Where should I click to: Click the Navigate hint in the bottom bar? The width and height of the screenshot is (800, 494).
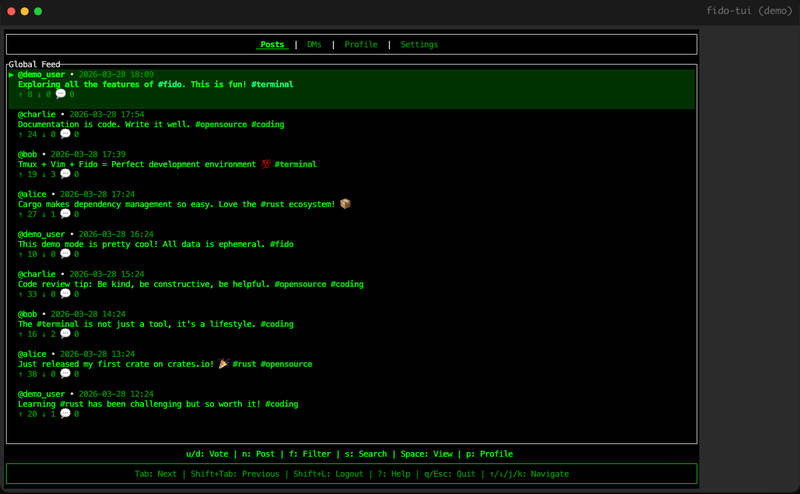529,474
